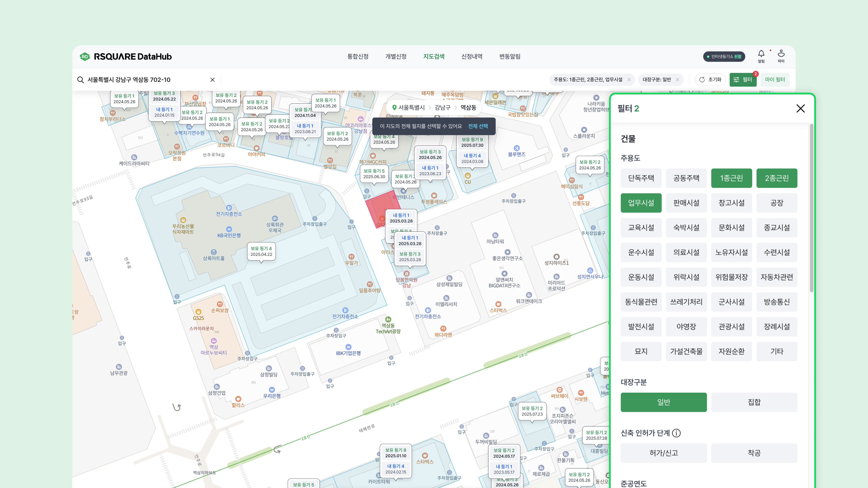Click the notification bell icon

tap(761, 54)
